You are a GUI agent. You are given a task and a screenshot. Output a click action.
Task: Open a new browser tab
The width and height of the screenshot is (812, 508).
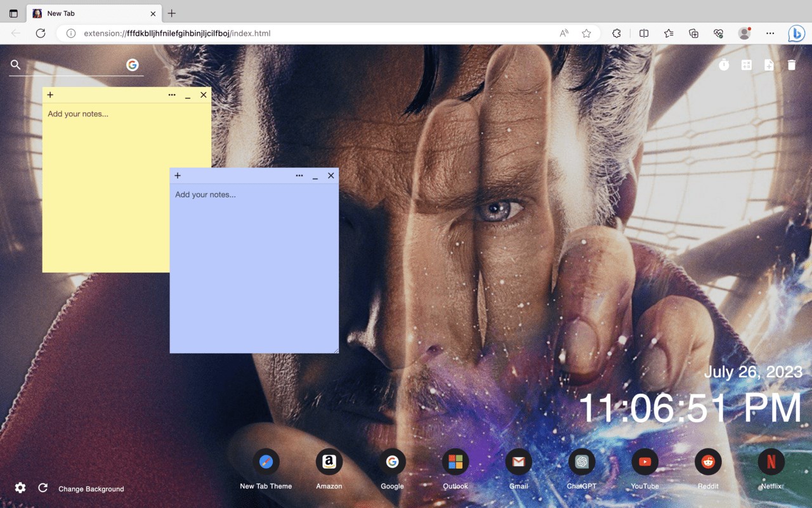coord(172,13)
